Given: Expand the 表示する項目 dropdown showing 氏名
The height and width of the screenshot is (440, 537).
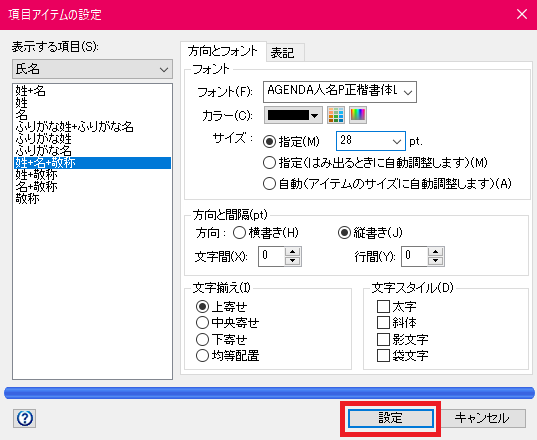Looking at the screenshot, I should point(92,69).
